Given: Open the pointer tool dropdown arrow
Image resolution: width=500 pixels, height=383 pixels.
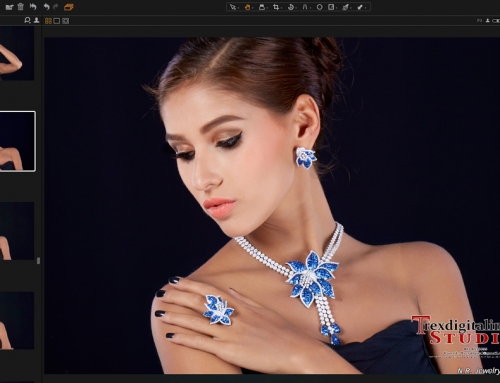Looking at the screenshot, I should coord(237,8).
